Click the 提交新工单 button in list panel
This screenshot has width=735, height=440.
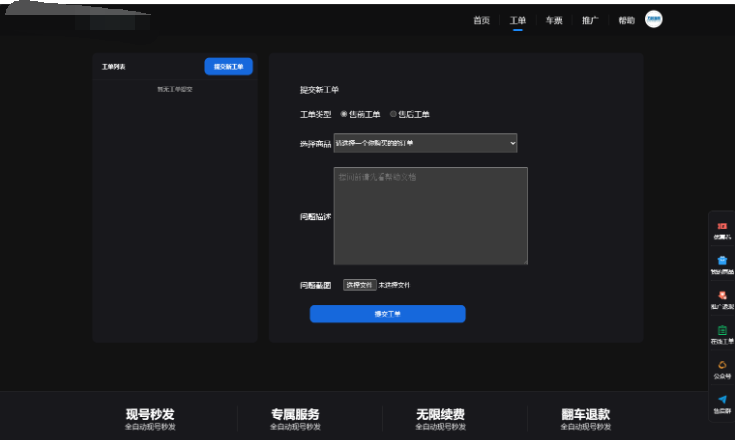[228, 67]
